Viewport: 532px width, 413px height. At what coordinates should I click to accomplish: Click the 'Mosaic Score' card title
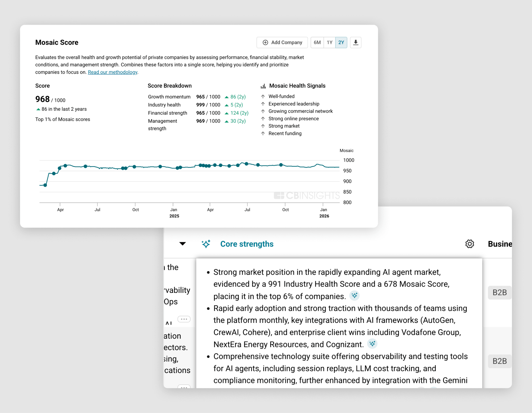coord(57,42)
